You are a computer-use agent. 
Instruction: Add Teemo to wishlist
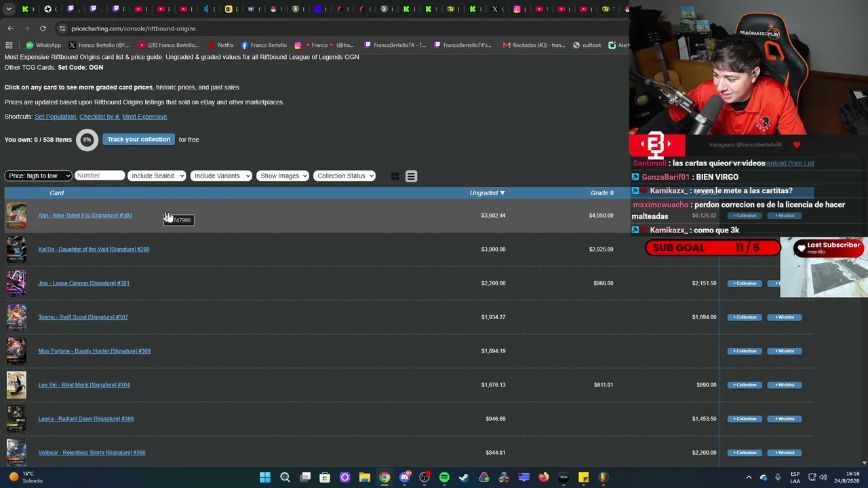(x=785, y=317)
